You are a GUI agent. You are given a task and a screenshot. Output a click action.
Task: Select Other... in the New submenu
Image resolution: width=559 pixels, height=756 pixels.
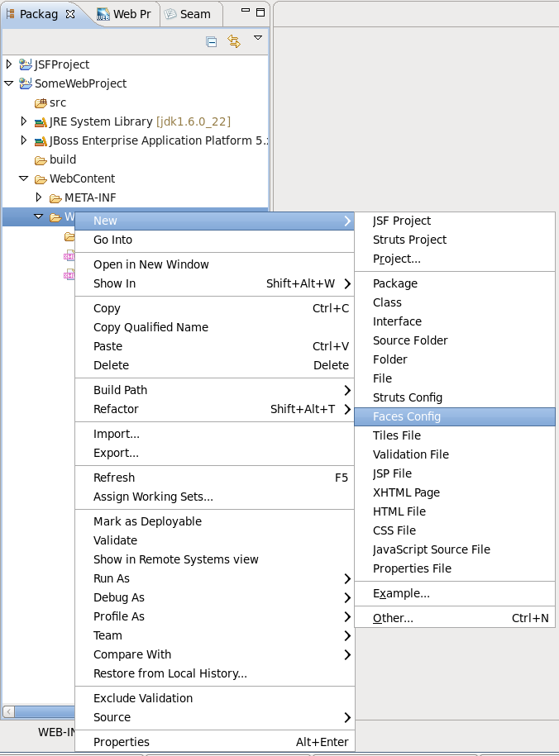point(455,618)
